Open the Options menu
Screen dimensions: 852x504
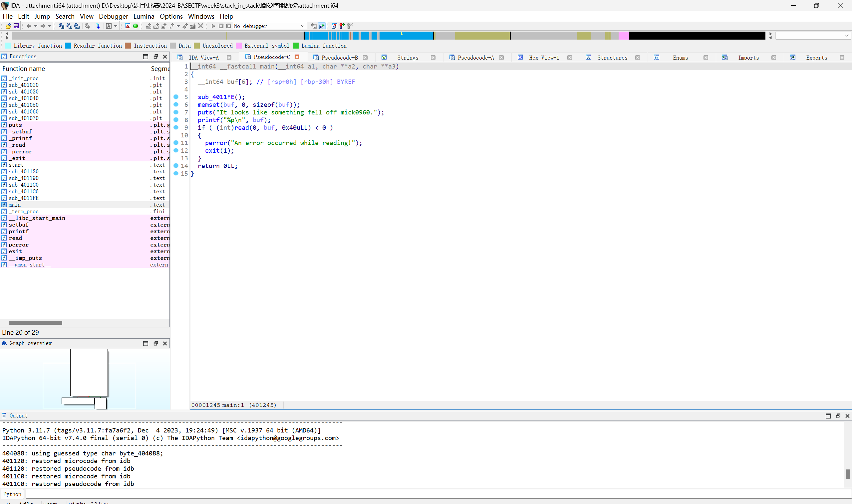pos(171,16)
